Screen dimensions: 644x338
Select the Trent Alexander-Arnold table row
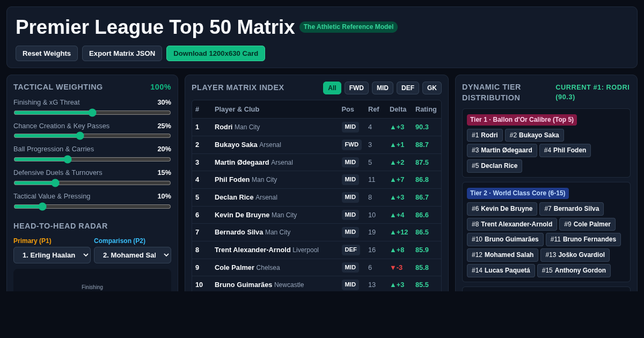pyautogui.click(x=317, y=250)
